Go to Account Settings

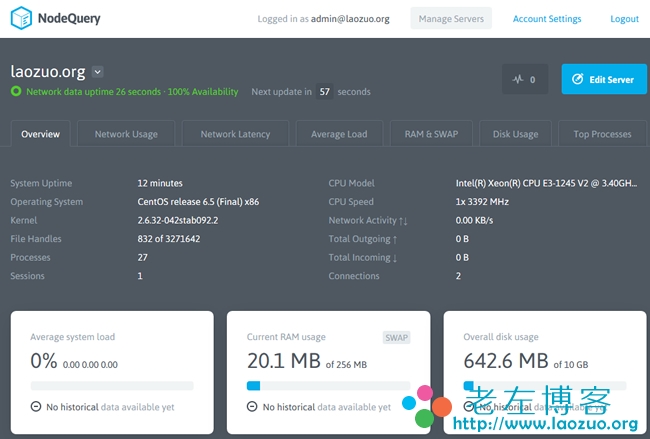547,19
